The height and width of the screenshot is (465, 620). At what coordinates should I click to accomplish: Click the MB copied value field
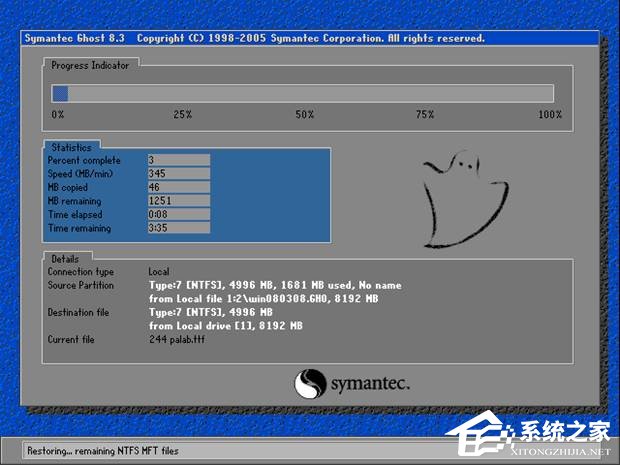pyautogui.click(x=178, y=187)
